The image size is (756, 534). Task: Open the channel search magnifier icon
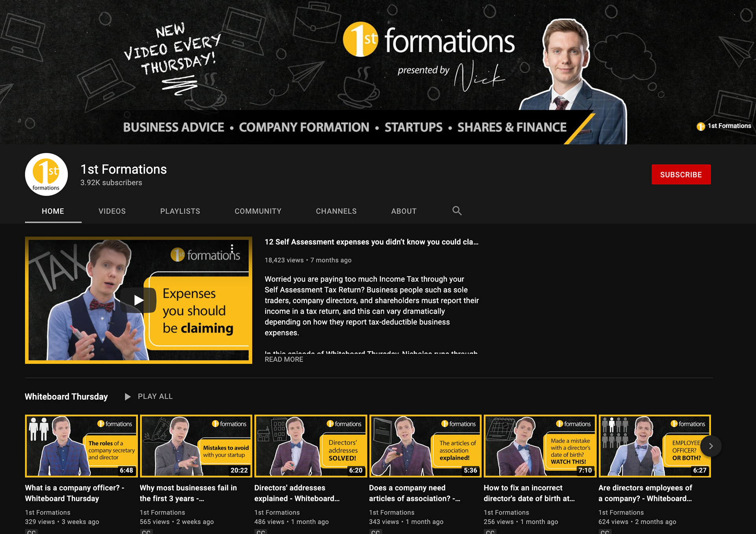[x=457, y=211]
